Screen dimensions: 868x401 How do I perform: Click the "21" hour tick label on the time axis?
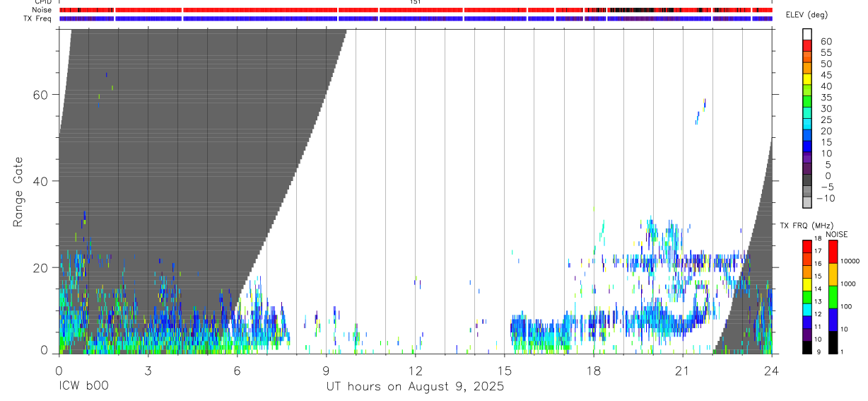[x=682, y=371]
